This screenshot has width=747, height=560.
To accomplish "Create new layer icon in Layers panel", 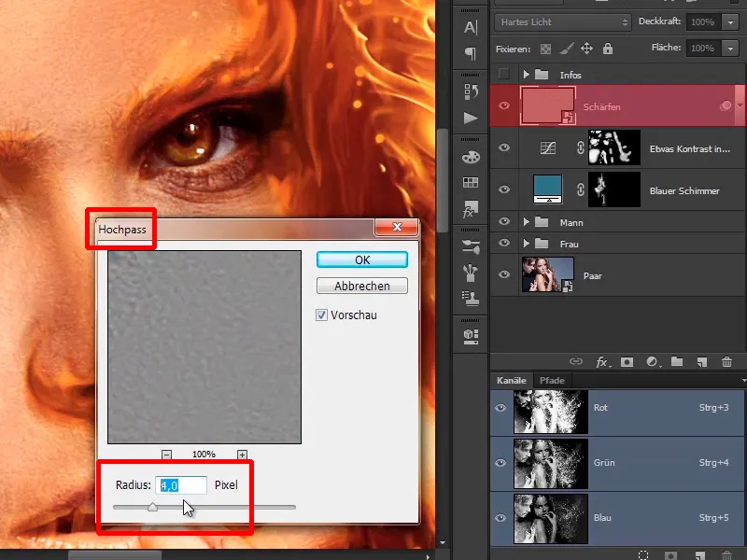I will tap(702, 362).
